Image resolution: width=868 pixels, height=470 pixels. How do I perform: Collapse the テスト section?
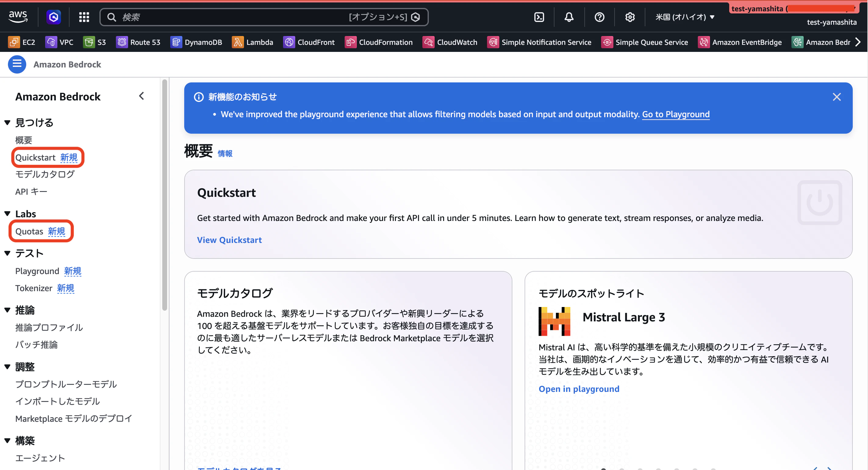coord(7,254)
